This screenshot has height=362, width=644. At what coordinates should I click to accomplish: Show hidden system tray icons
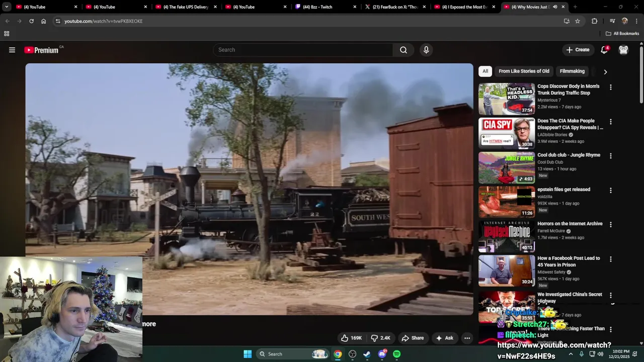571,354
